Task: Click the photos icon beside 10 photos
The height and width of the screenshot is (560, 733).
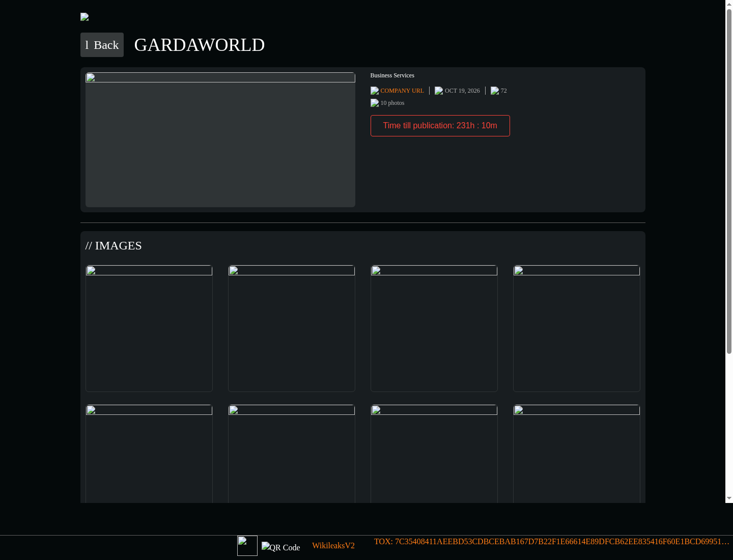Action: (x=375, y=103)
